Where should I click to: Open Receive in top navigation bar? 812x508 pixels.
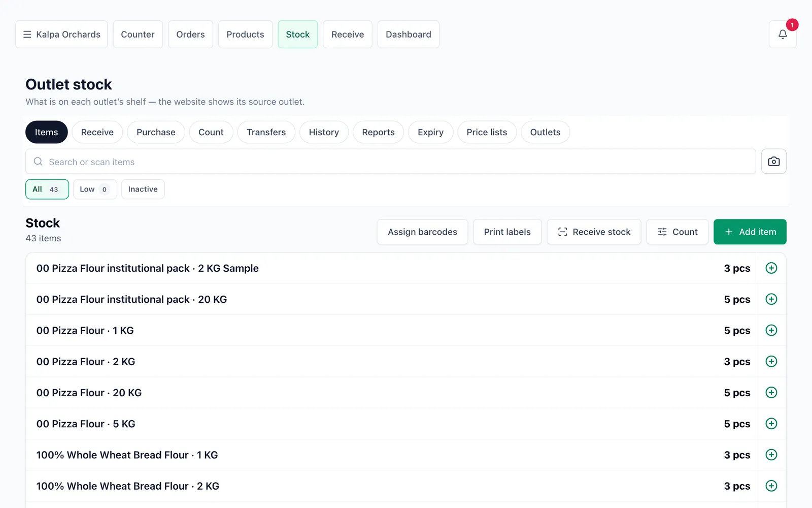(347, 34)
